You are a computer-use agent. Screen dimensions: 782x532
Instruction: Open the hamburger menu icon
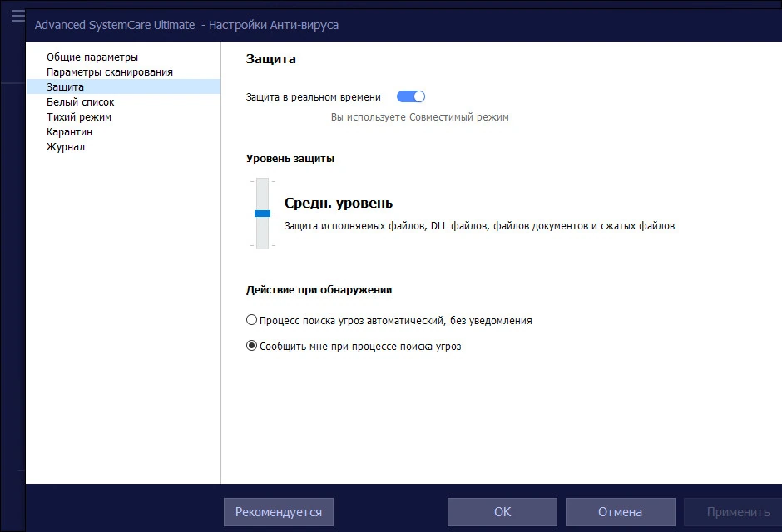tap(18, 17)
